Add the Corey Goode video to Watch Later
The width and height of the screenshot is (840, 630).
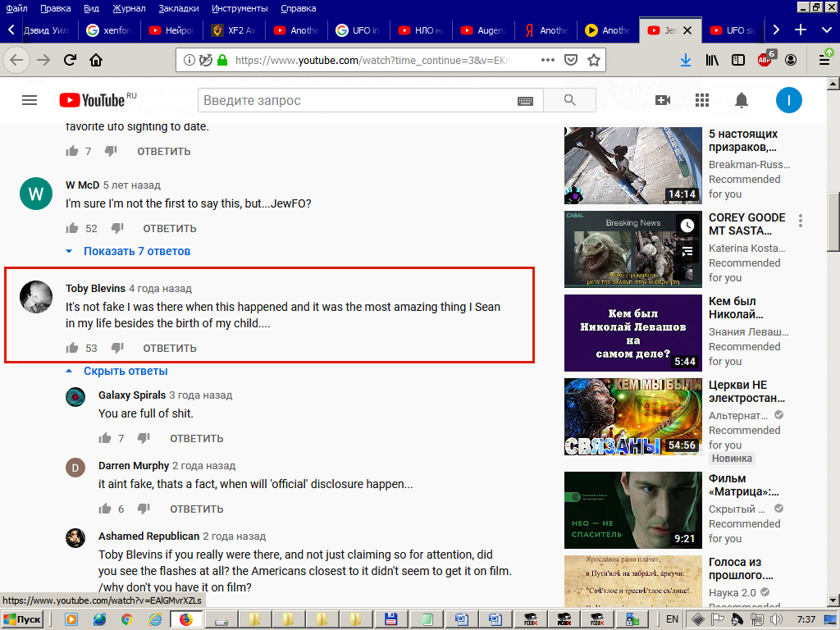coord(687,226)
